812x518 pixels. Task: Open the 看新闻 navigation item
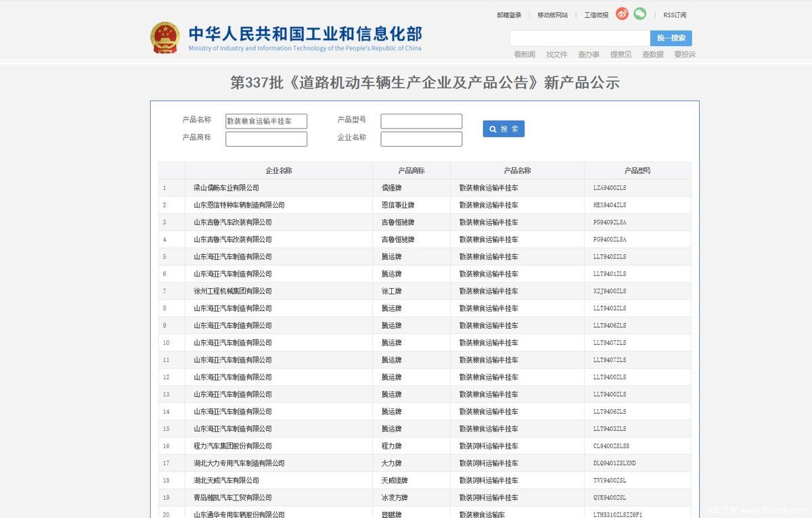click(x=524, y=55)
